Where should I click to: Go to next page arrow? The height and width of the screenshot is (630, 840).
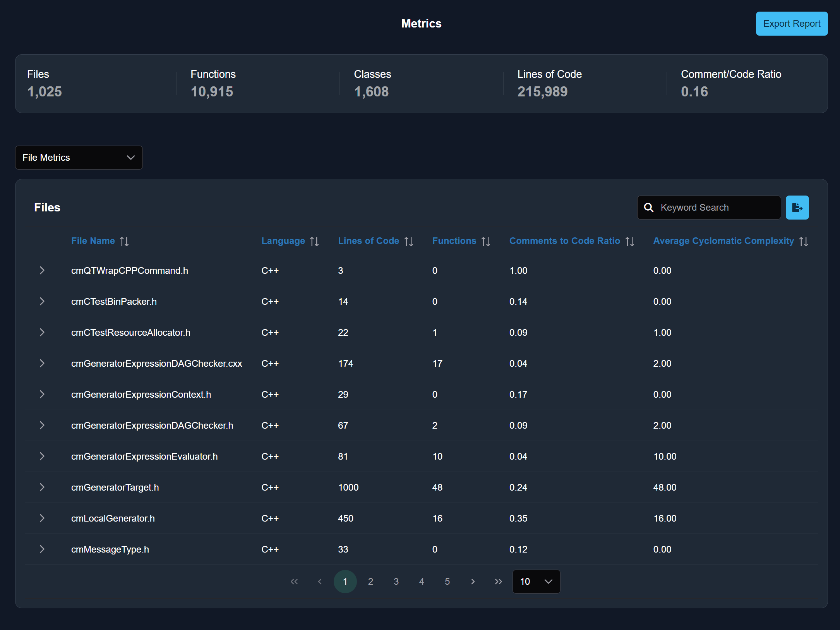tap(473, 582)
